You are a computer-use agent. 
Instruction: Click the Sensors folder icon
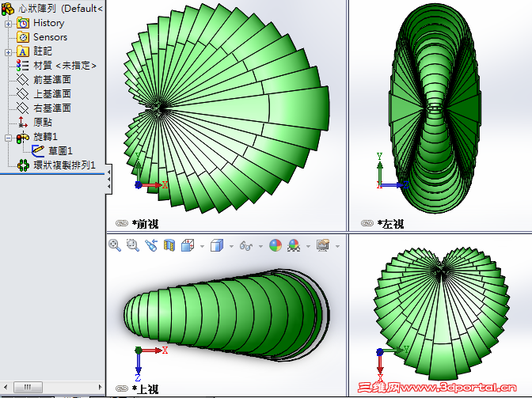coord(23,37)
